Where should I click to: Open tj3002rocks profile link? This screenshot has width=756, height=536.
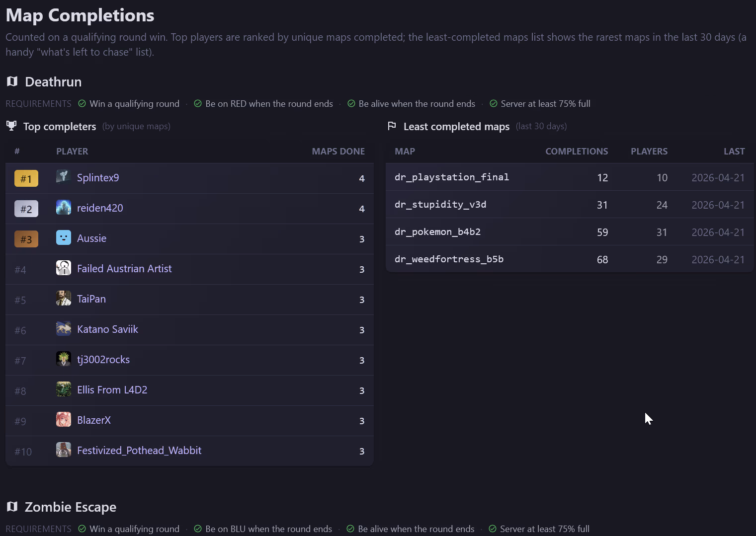pyautogui.click(x=103, y=359)
